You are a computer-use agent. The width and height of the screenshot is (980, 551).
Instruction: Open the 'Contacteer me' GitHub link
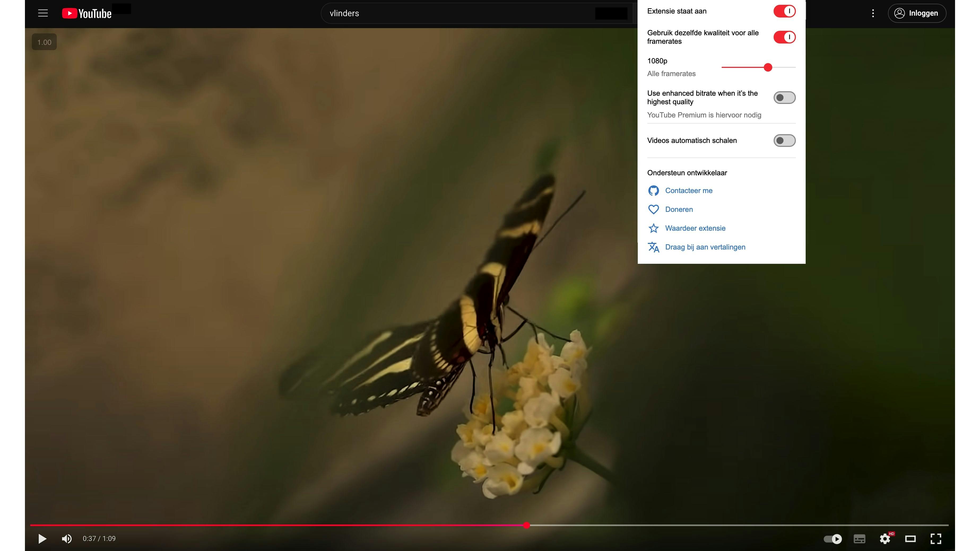[x=688, y=190]
